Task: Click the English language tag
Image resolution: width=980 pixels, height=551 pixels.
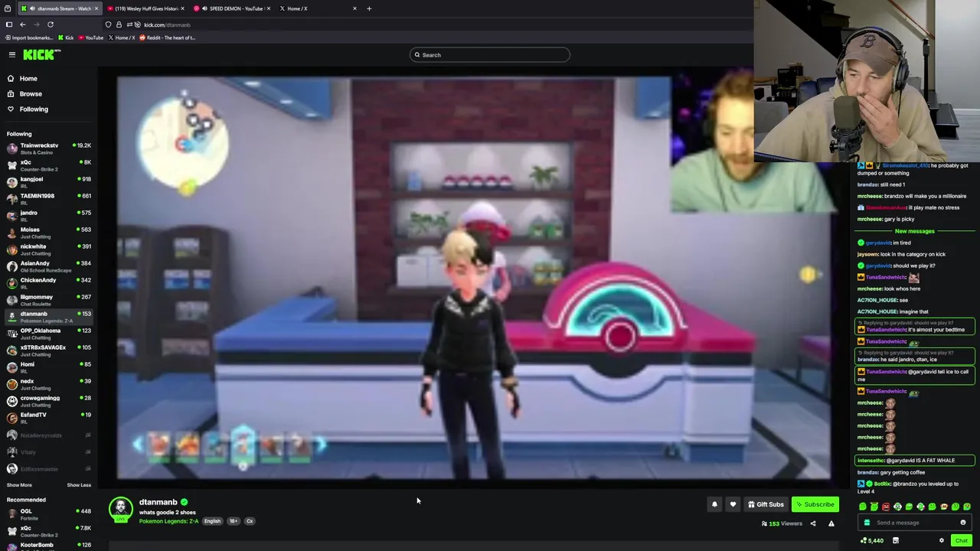Action: (x=212, y=521)
